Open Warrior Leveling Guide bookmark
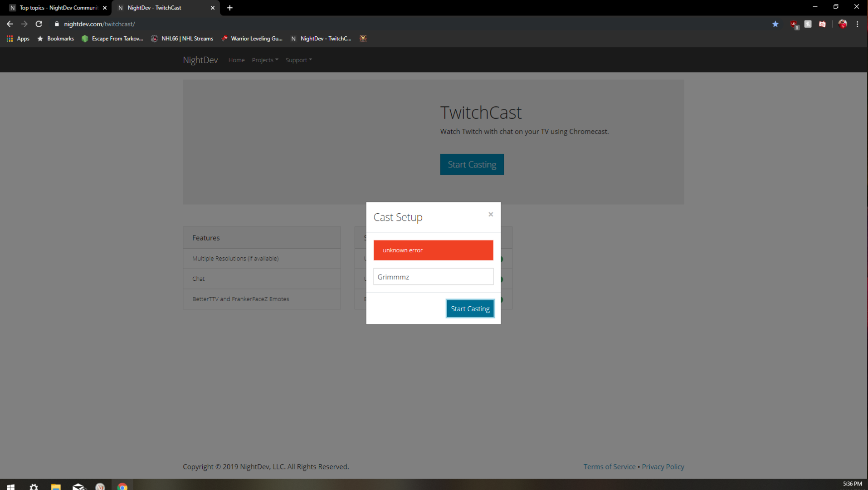This screenshot has height=490, width=868. [x=252, y=39]
